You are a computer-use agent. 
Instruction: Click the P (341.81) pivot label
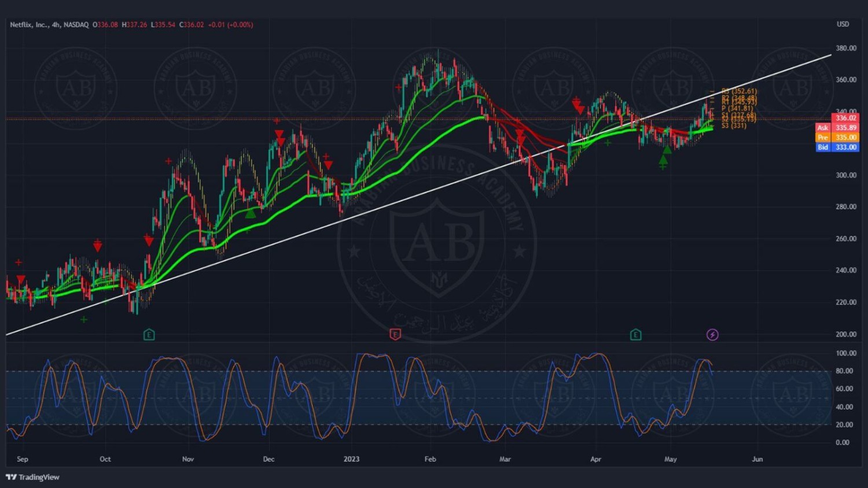[x=738, y=108]
